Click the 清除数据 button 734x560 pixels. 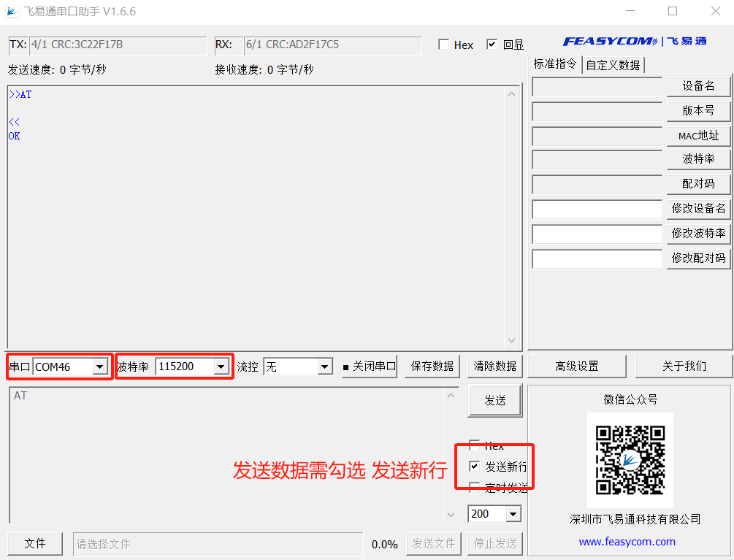point(494,367)
